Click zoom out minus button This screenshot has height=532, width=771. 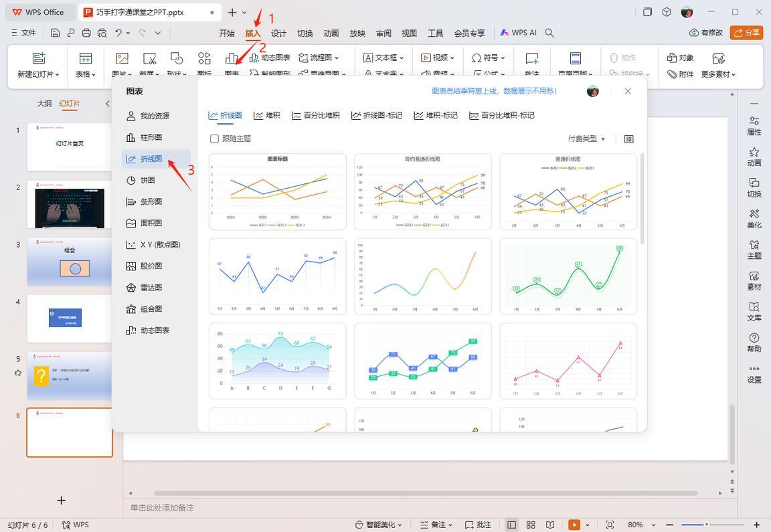(x=669, y=525)
